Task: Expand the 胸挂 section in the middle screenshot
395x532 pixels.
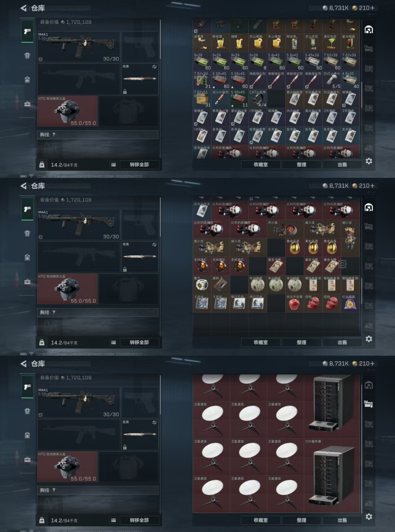Action: point(98,312)
